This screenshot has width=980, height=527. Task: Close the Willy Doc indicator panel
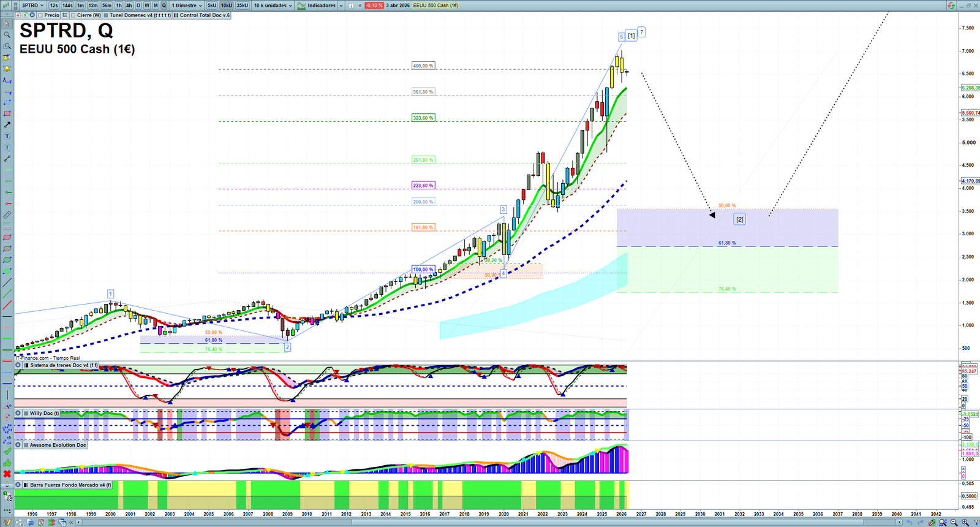tap(18, 414)
